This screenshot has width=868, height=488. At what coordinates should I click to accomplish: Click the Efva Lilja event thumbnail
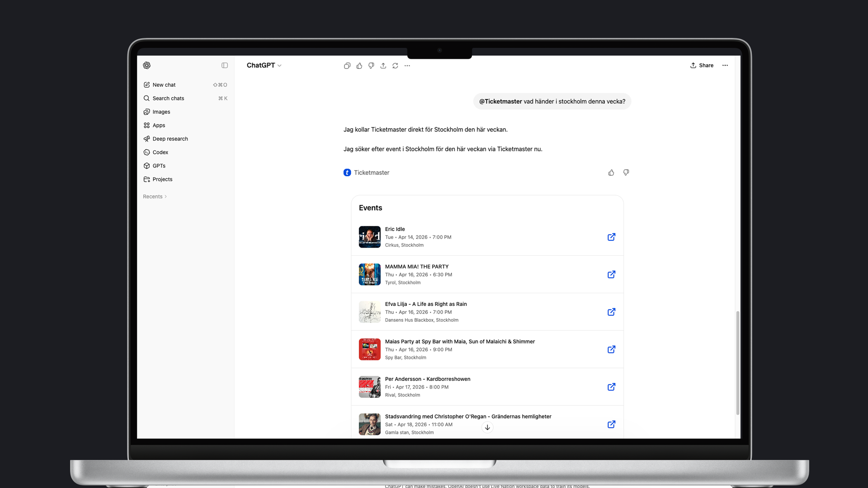coord(369,312)
